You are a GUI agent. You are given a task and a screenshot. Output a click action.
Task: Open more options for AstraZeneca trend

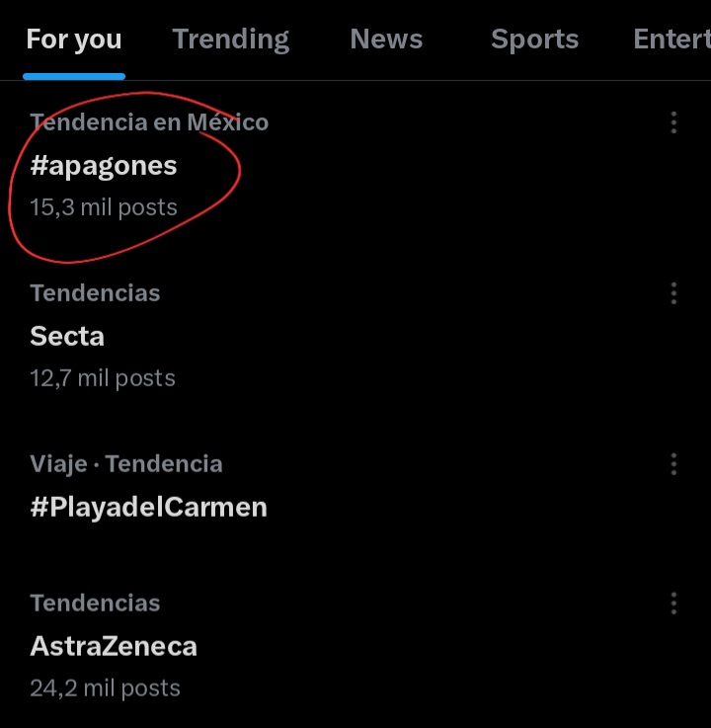[673, 604]
